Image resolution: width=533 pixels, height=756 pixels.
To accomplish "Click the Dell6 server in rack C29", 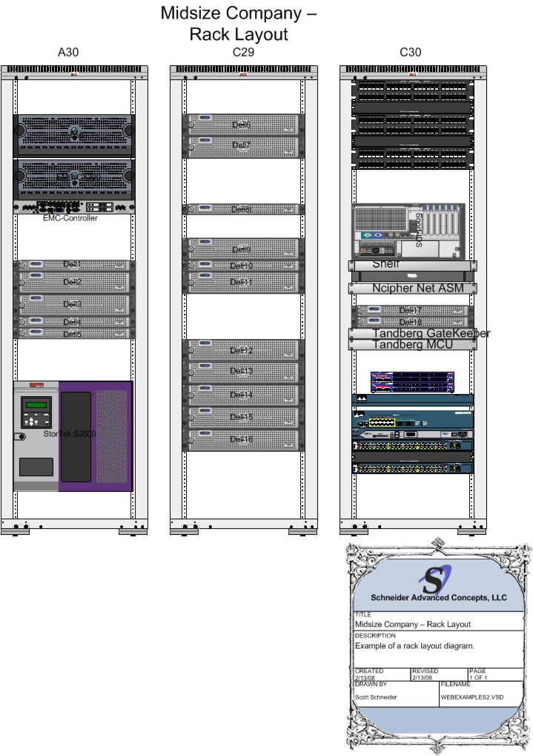I will click(x=243, y=125).
